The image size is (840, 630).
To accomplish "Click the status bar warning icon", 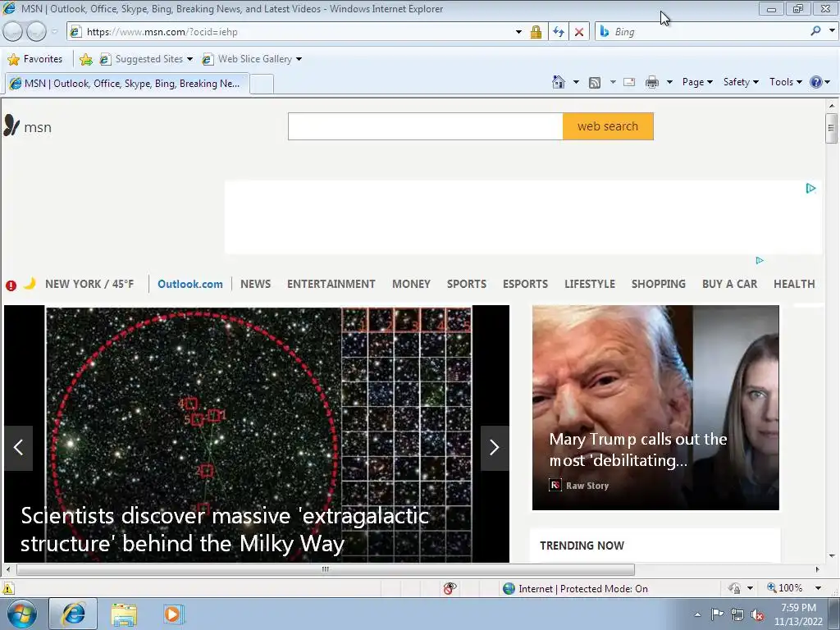I will [x=8, y=588].
